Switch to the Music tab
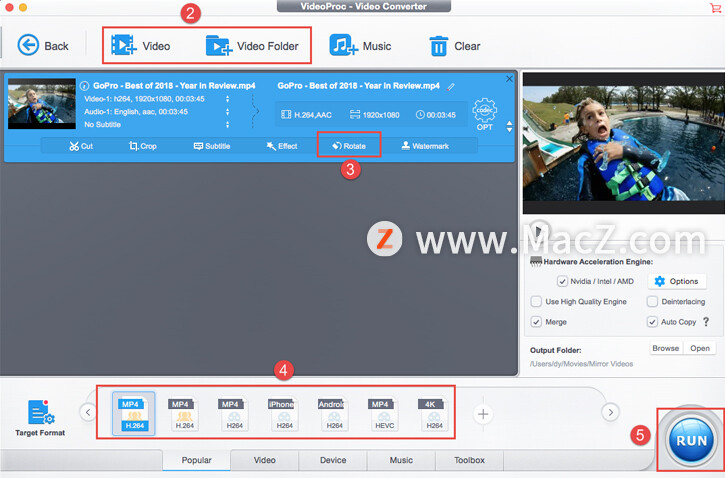Screen dimensions: 725x478 tap(401, 460)
